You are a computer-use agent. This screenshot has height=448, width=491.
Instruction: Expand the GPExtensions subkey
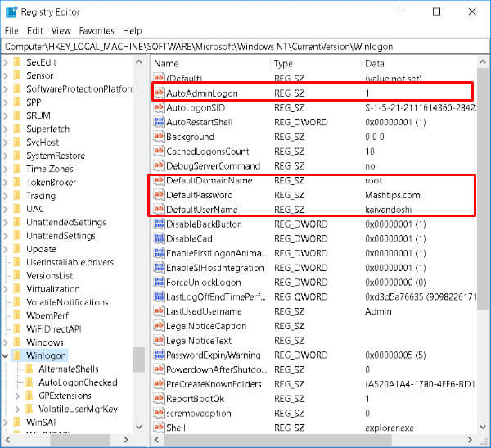[x=18, y=396]
